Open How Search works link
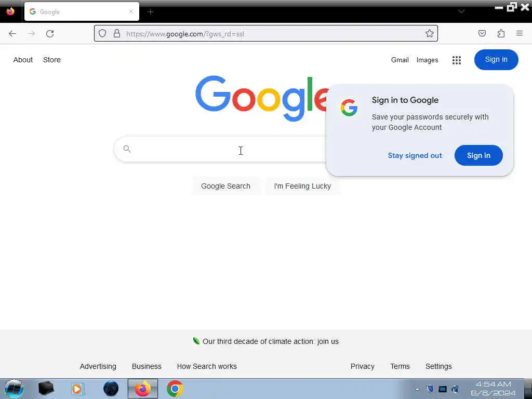Viewport: 532px width, 399px height. [x=207, y=366]
